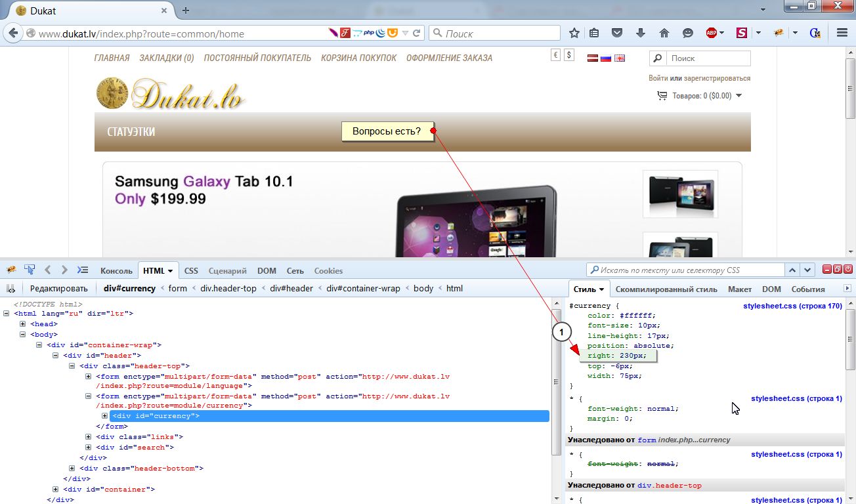Screen dimensions: 856x504
Task: Collapse the html lang="ru" node
Action: (x=7, y=313)
